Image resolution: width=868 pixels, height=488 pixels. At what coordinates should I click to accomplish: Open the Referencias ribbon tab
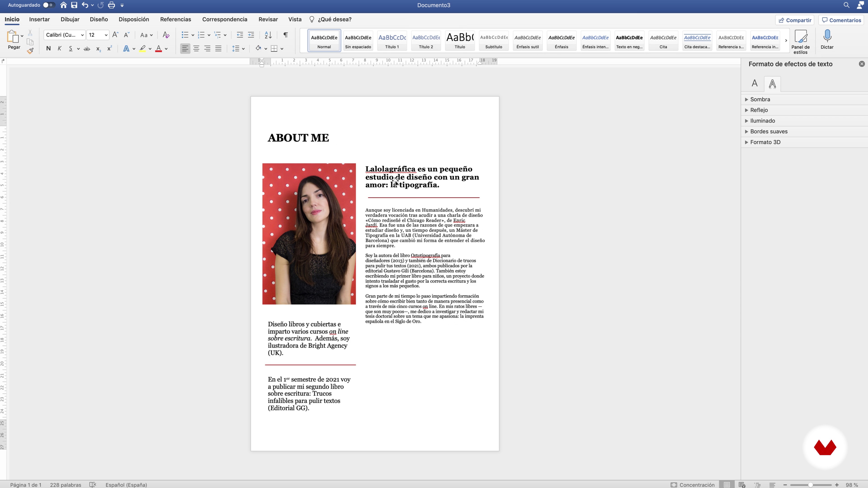point(176,19)
